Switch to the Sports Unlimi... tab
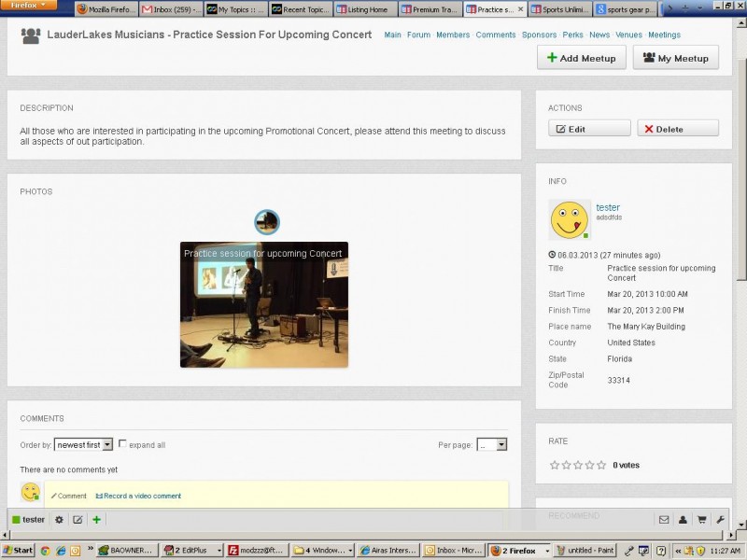 [559, 9]
